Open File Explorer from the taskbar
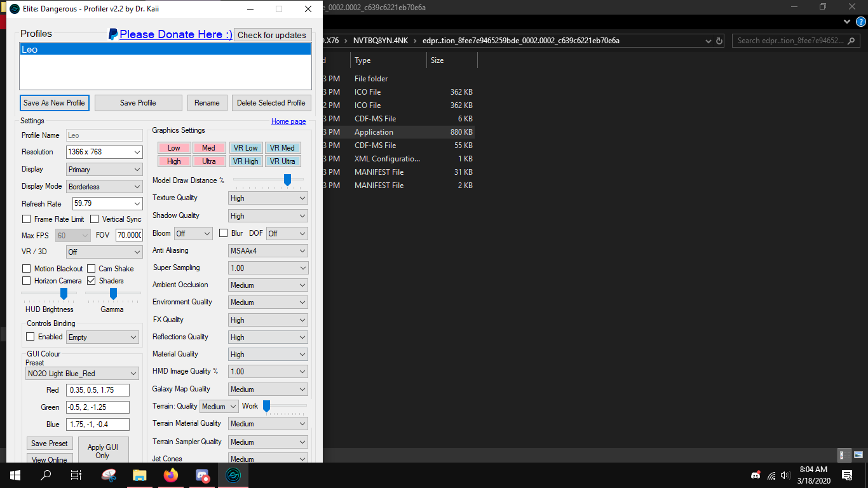This screenshot has height=488, width=868. (x=140, y=475)
